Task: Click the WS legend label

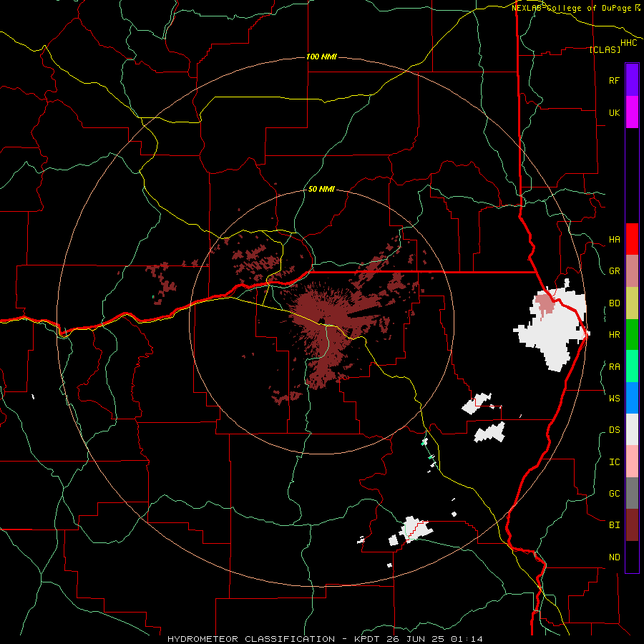Action: (614, 398)
